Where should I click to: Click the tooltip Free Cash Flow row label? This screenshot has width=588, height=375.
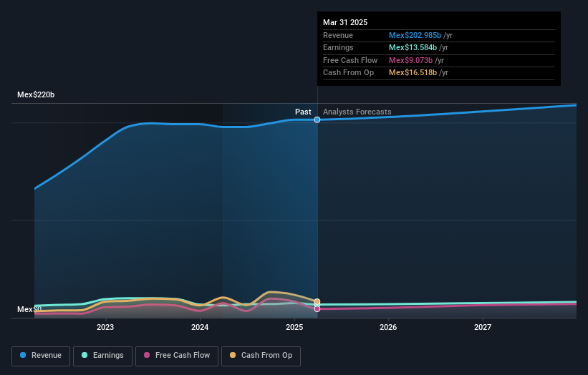tap(350, 60)
